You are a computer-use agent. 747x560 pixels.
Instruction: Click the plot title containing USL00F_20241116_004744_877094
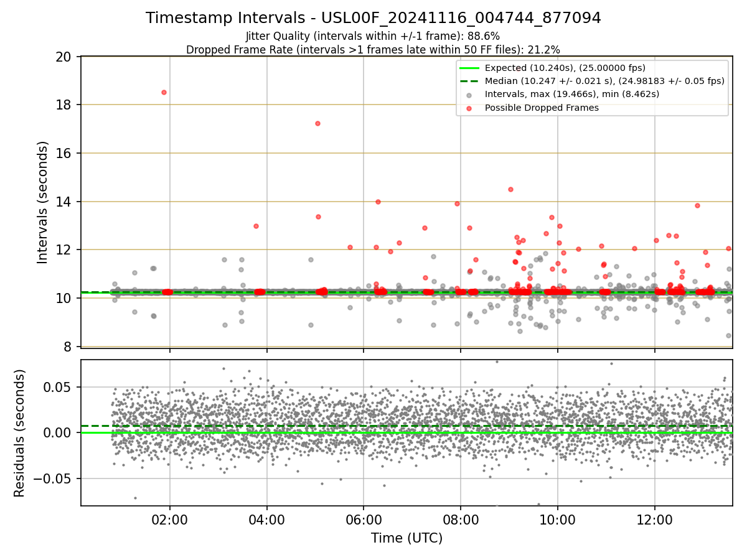pyautogui.click(x=374, y=18)
